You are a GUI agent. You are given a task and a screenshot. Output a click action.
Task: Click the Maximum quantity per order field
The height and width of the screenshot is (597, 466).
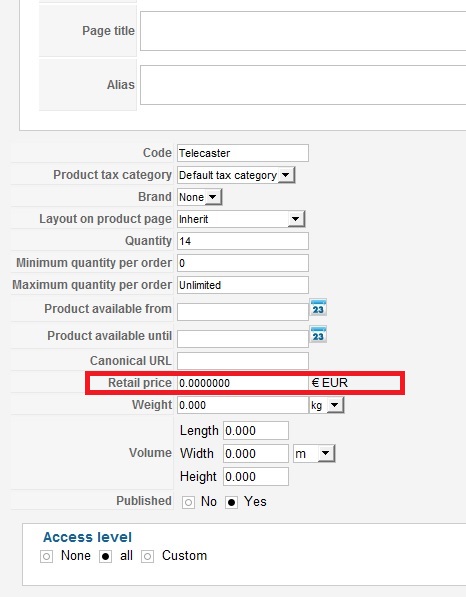pos(243,285)
